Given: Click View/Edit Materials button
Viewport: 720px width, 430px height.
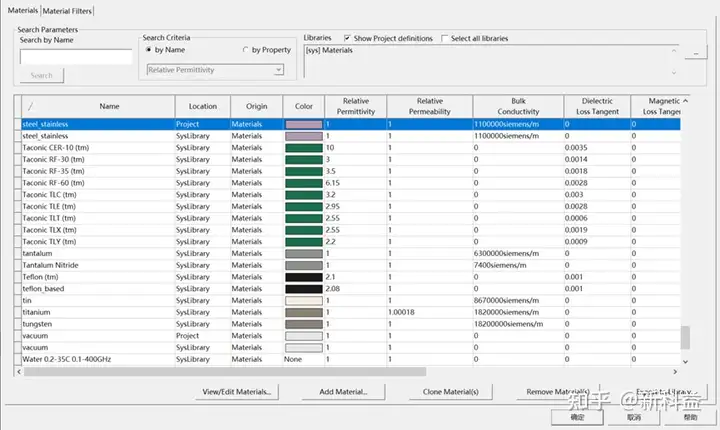Looking at the screenshot, I should [x=236, y=392].
